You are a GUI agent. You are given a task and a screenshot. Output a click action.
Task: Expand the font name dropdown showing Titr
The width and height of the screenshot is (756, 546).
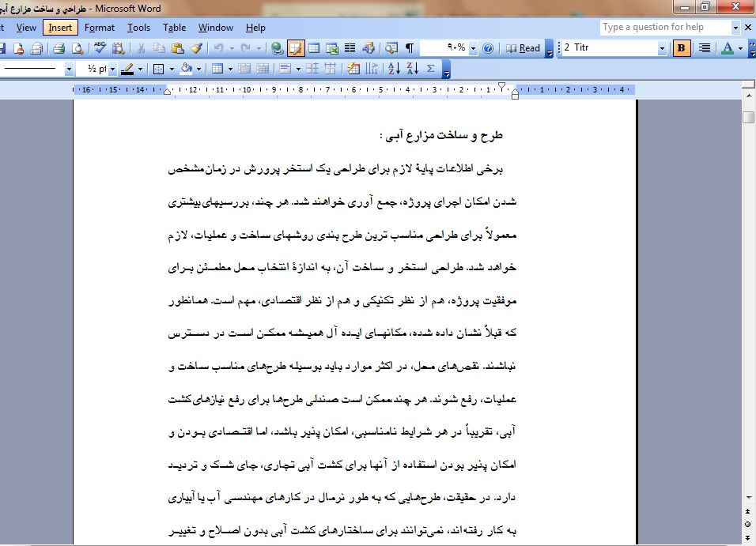(662, 48)
